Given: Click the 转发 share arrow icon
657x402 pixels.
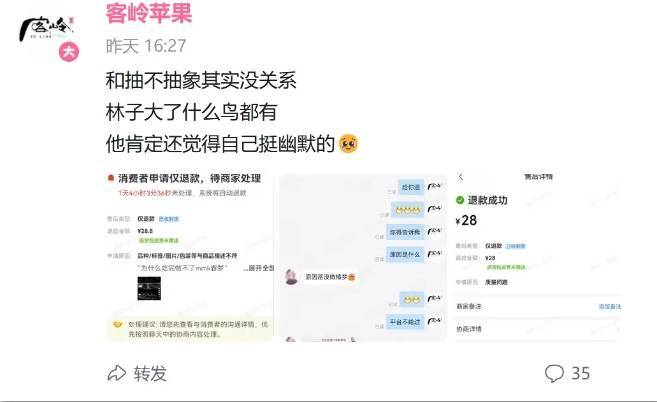Looking at the screenshot, I should pyautogui.click(x=117, y=373).
